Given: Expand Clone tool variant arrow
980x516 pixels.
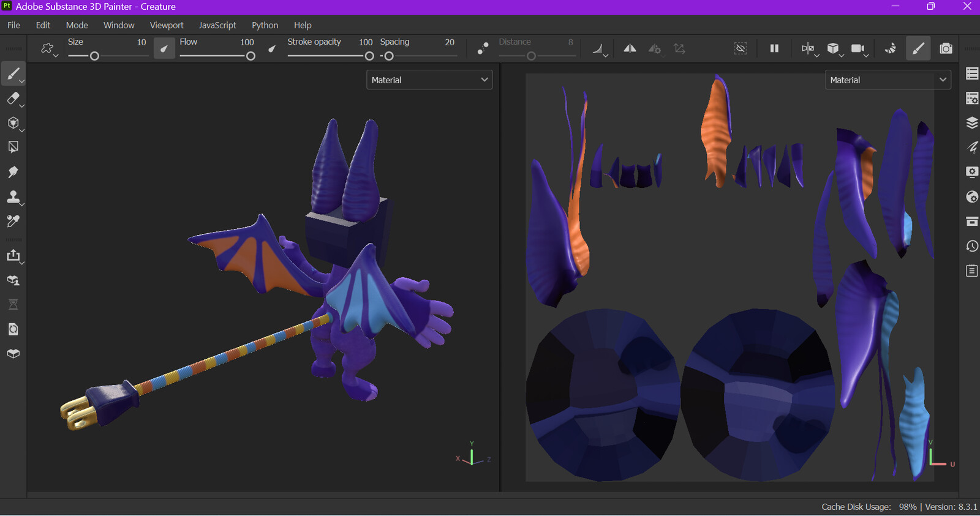Looking at the screenshot, I should tap(22, 203).
